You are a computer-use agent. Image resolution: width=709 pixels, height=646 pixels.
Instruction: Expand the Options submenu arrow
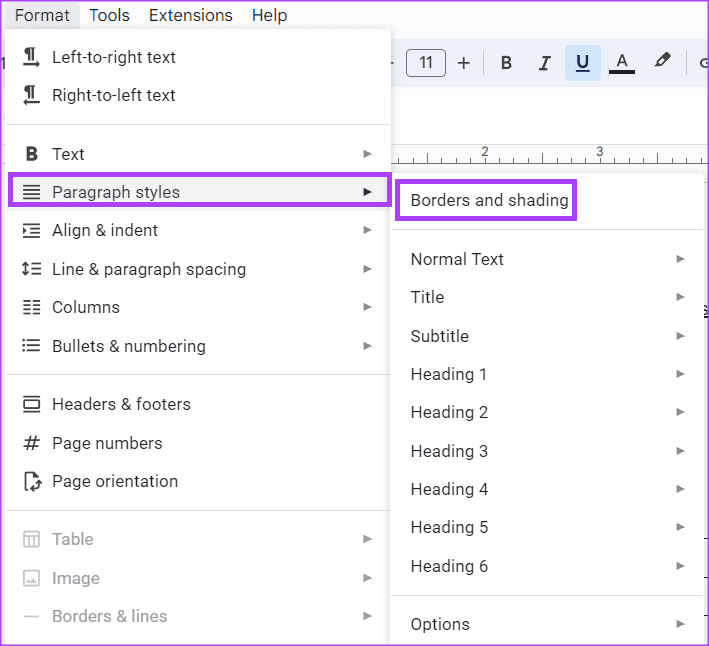680,624
